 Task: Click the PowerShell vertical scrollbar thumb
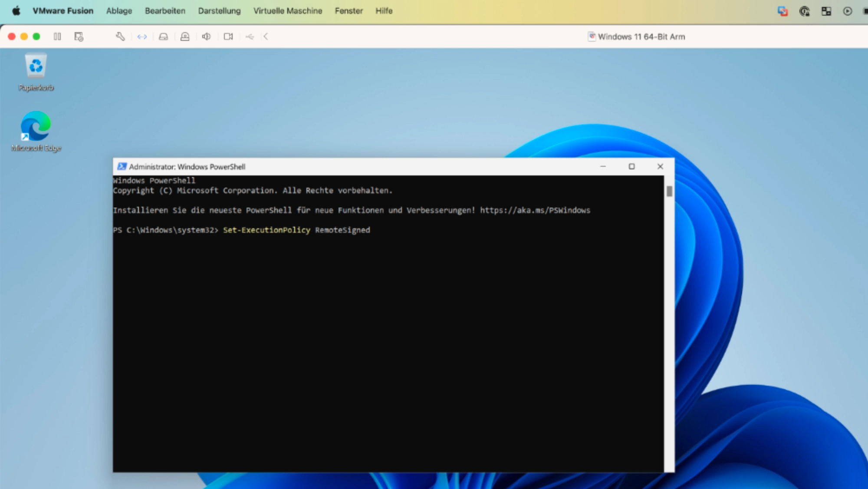click(x=669, y=191)
